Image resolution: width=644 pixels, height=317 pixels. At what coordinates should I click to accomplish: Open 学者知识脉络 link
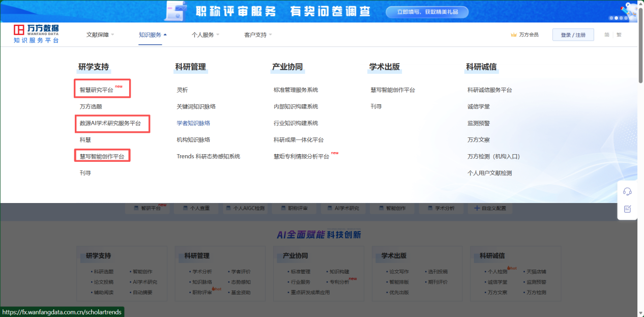(x=193, y=123)
